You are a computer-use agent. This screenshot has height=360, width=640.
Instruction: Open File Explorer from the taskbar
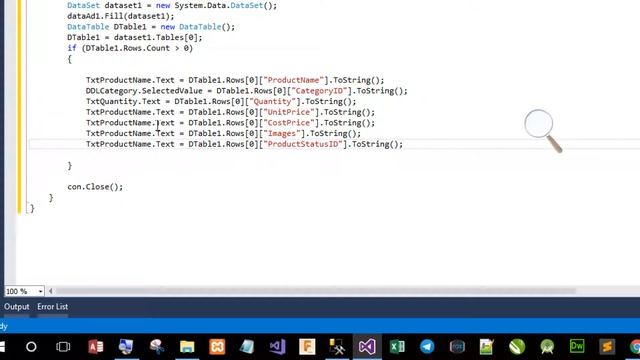pyautogui.click(x=187, y=347)
